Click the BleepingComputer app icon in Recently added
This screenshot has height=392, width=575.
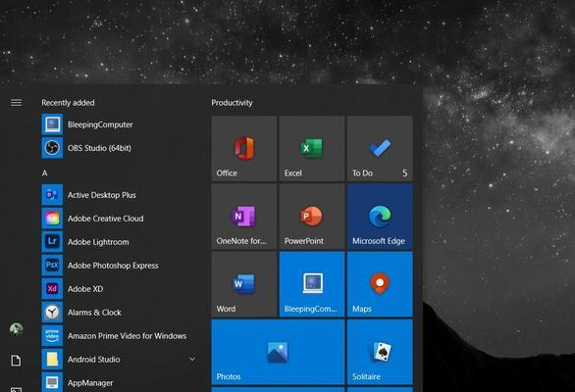click(x=52, y=124)
